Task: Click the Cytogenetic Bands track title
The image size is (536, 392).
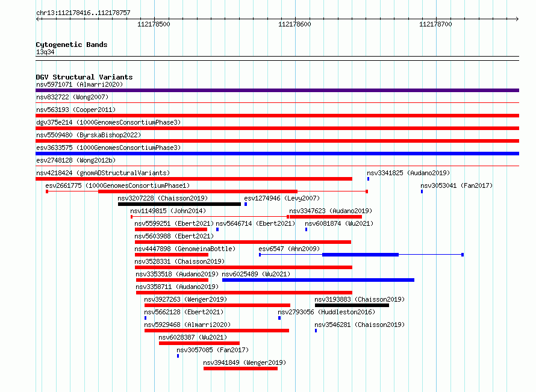Action: pyautogui.click(x=72, y=45)
